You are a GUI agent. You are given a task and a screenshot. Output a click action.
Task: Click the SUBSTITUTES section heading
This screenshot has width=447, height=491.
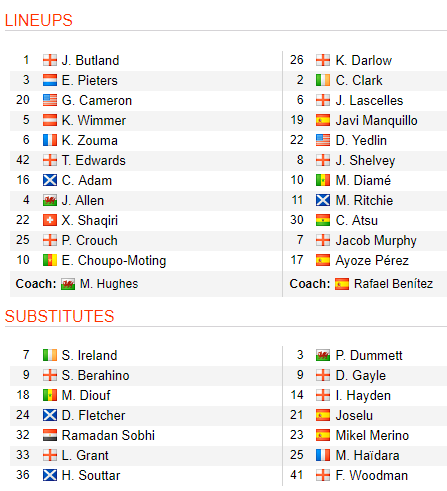pos(59,316)
